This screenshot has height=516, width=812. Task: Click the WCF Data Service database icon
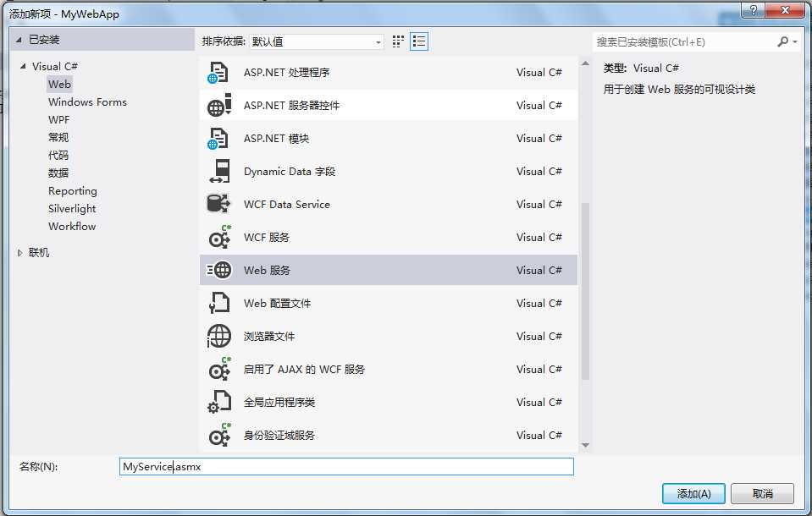point(218,204)
